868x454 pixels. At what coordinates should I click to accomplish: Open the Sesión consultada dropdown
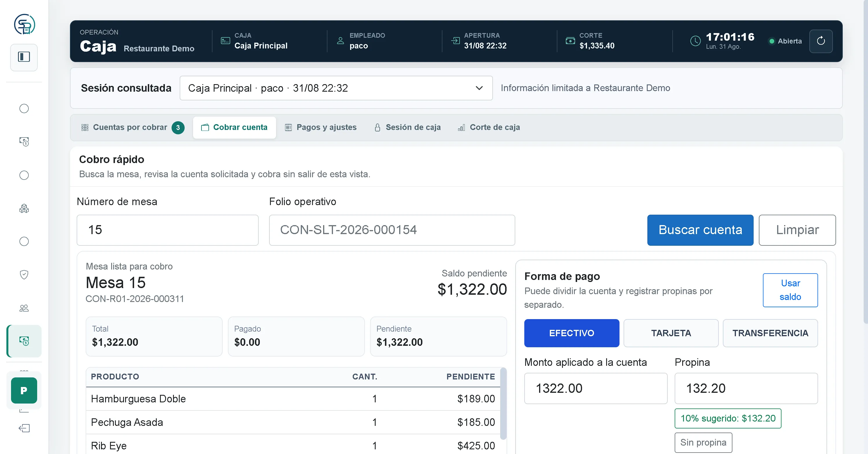pos(336,88)
